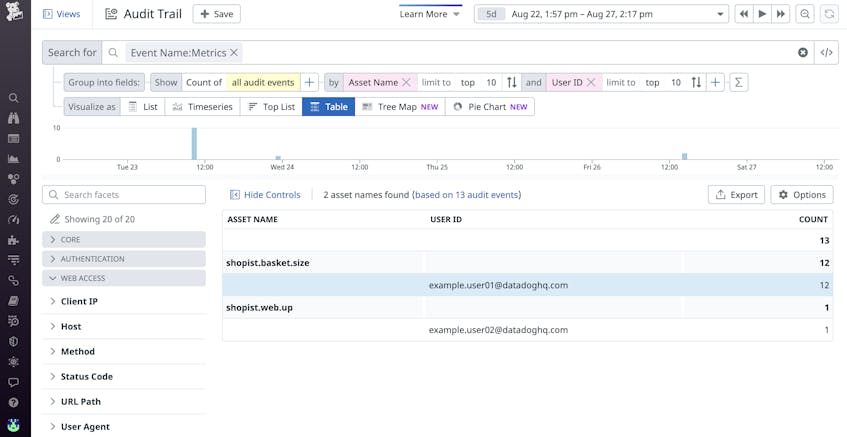This screenshot has height=437, width=847.
Task: Open the bar chart metrics sidebar icon
Action: [14, 159]
